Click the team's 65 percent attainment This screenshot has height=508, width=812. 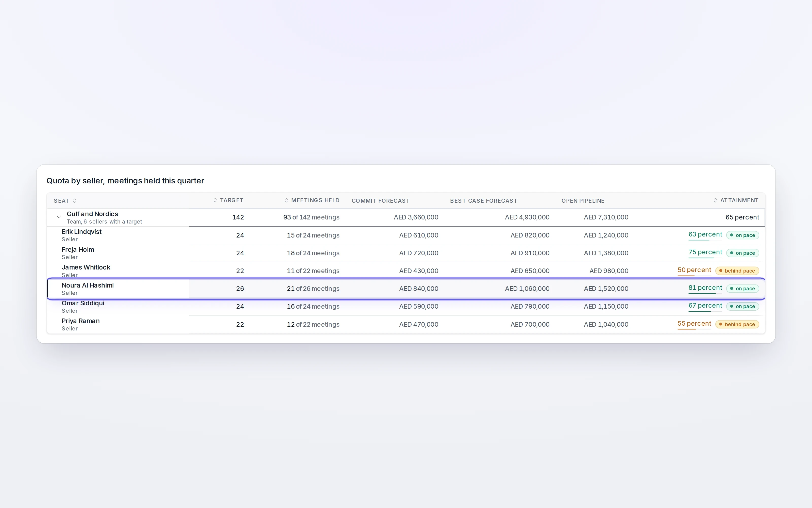[742, 217]
